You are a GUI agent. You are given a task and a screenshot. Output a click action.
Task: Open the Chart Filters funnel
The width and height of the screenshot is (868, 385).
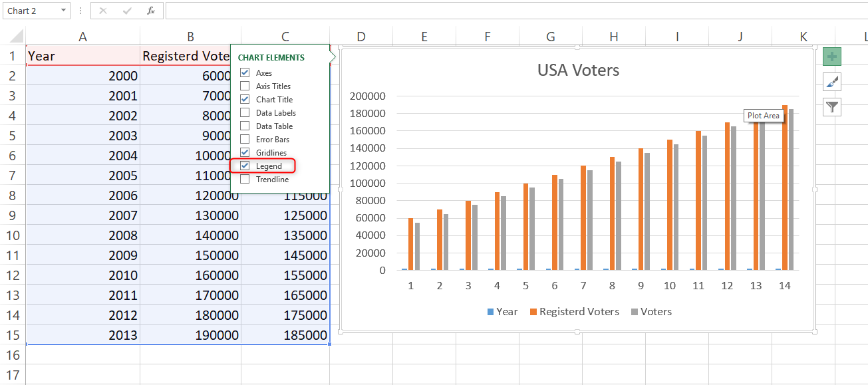831,106
